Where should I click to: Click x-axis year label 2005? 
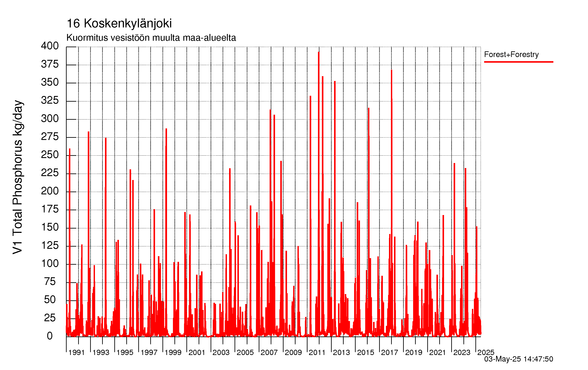(245, 352)
